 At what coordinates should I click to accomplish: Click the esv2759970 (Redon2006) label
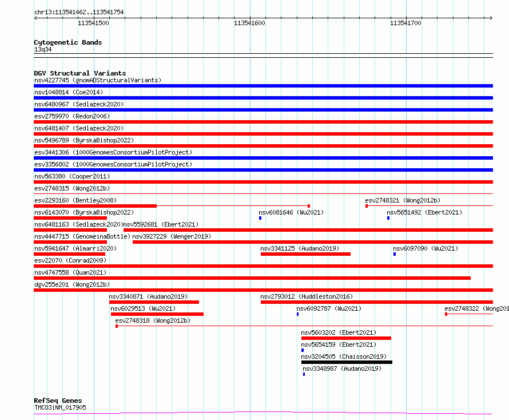(x=72, y=116)
